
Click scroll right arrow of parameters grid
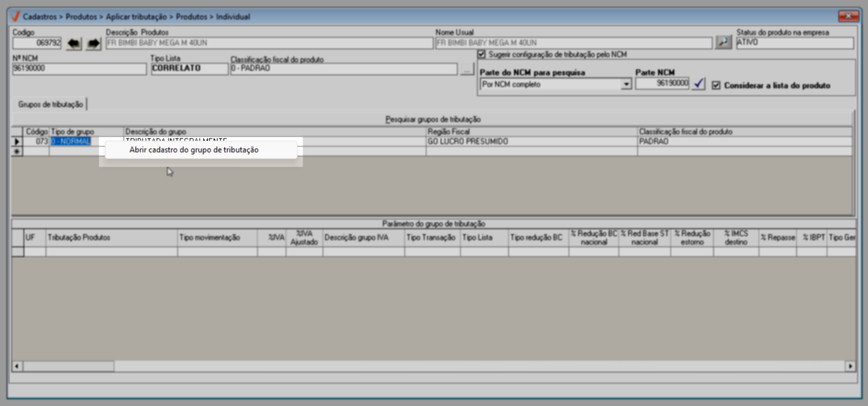[x=850, y=367]
